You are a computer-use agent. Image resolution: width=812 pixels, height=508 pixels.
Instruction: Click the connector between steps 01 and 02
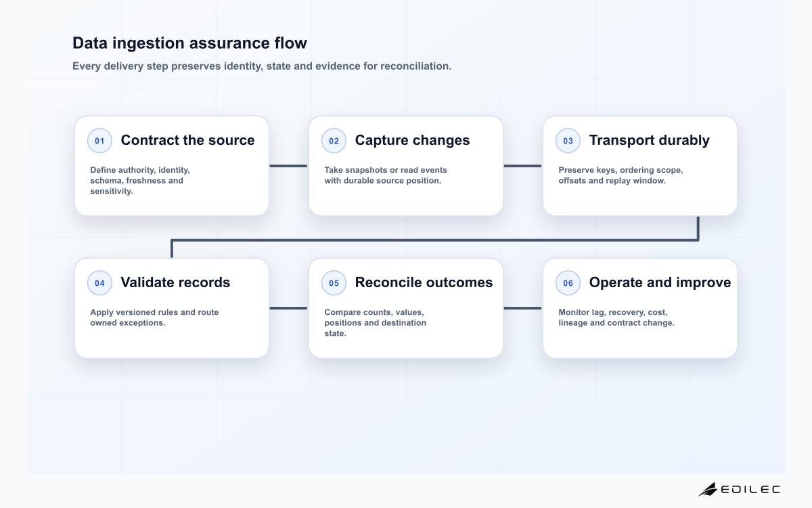(x=289, y=166)
